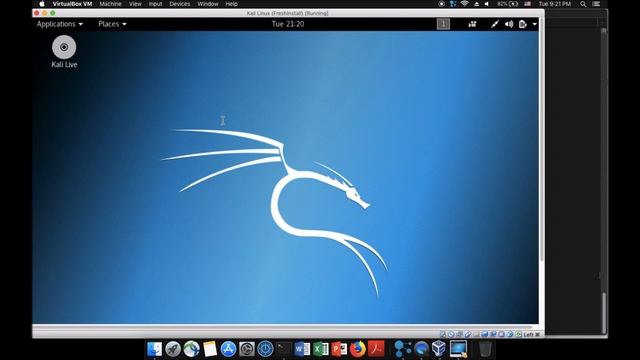Click the Tue 9:21 PM clock

[x=555, y=4]
